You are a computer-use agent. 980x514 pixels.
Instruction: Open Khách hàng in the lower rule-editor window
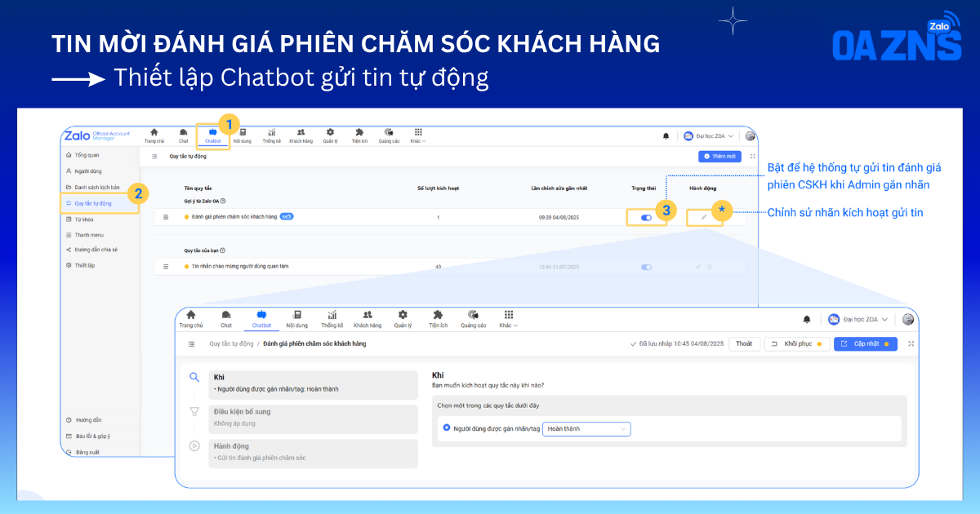click(367, 319)
